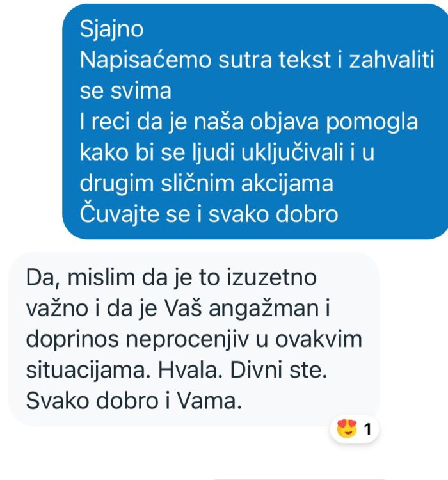
Task: Tap the heart-eyes emoji reaction
Action: point(347,429)
